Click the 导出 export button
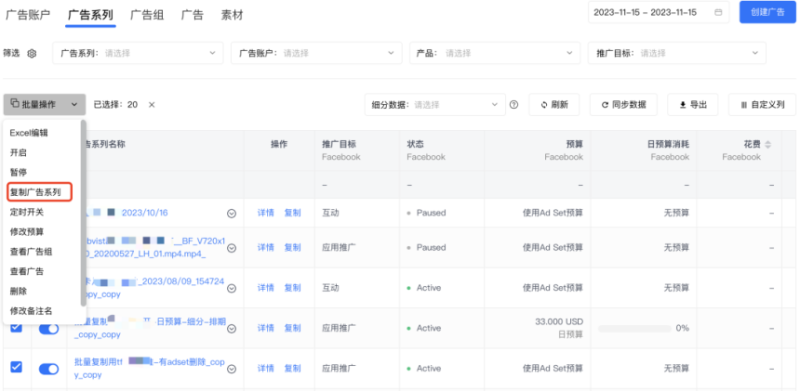Viewport: 800px width, 391px height. pos(693,105)
